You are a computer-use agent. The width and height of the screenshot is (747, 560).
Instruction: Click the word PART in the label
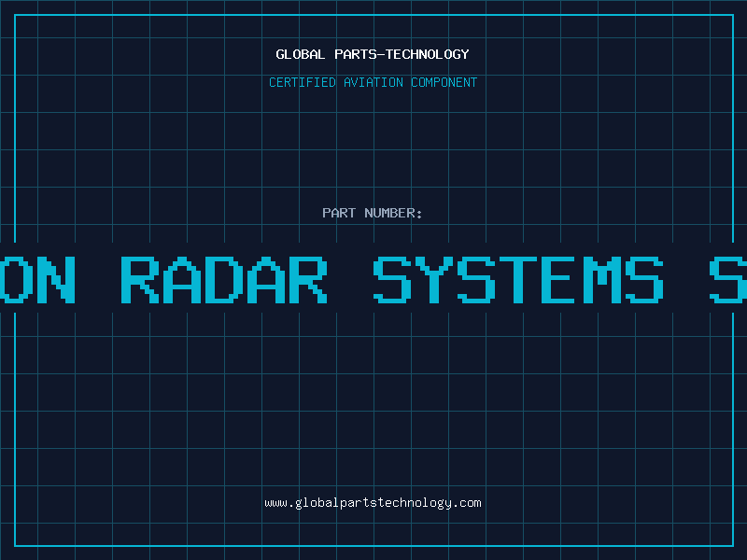pos(339,213)
